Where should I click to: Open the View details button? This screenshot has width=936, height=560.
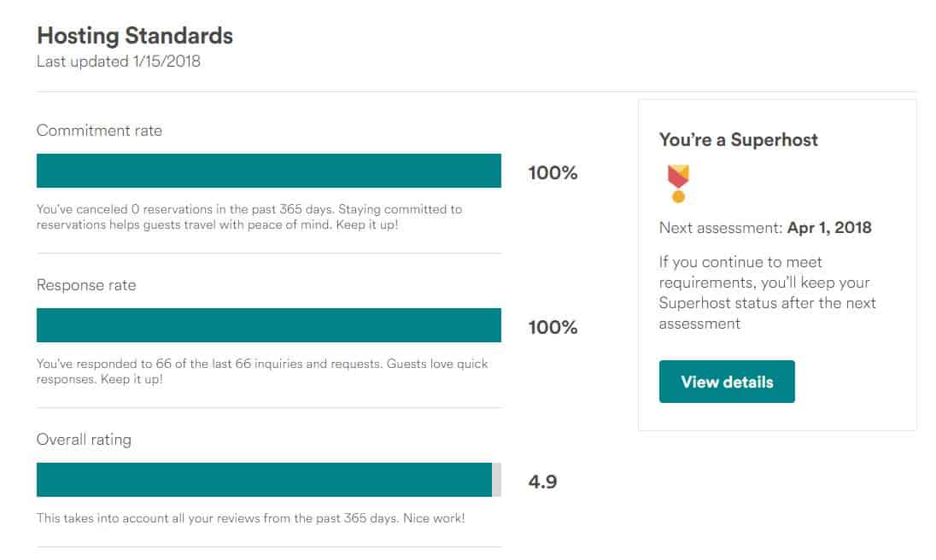(727, 382)
